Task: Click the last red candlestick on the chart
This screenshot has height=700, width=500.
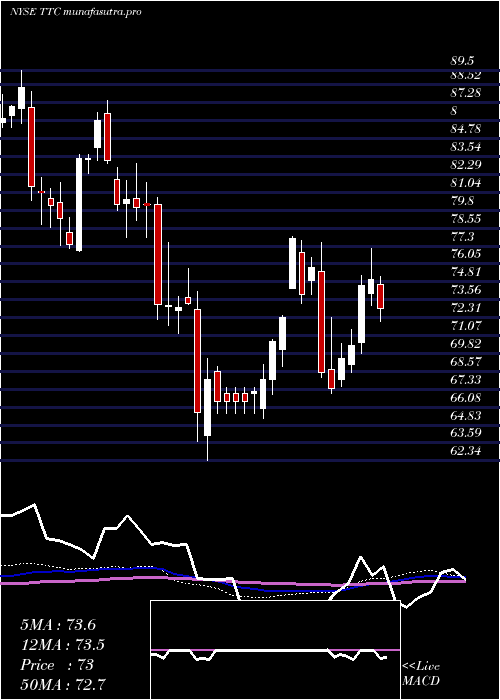Action: click(380, 296)
